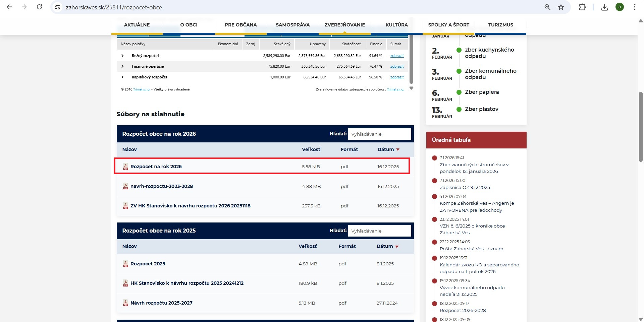Bookmark this page with star icon

[x=561, y=7]
